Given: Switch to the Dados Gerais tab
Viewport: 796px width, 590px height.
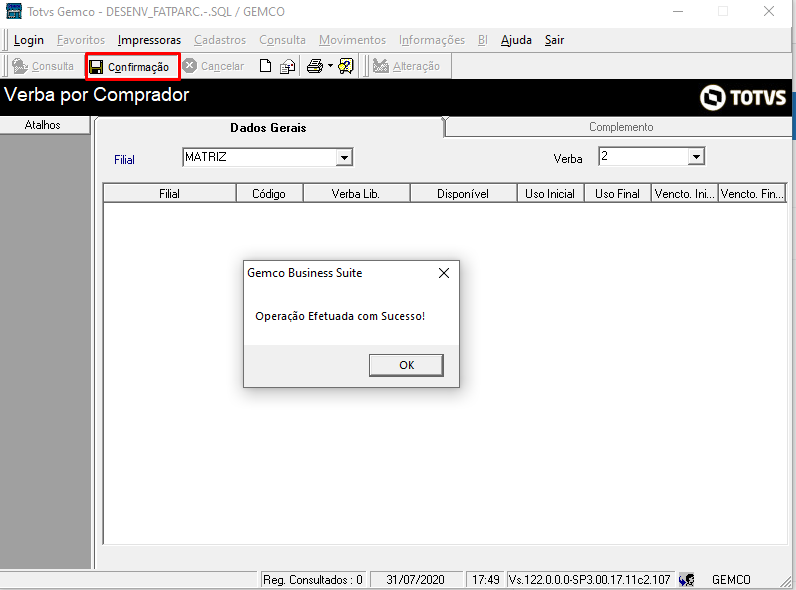Looking at the screenshot, I should click(268, 127).
